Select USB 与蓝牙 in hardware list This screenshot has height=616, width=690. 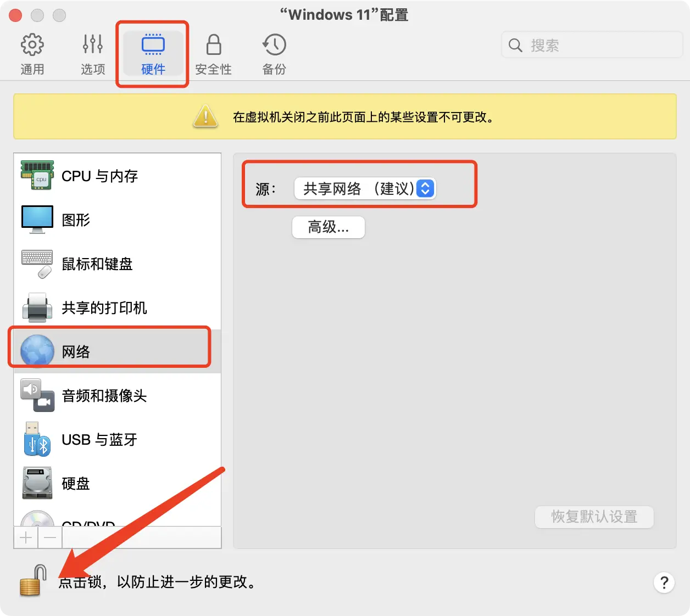click(x=99, y=440)
